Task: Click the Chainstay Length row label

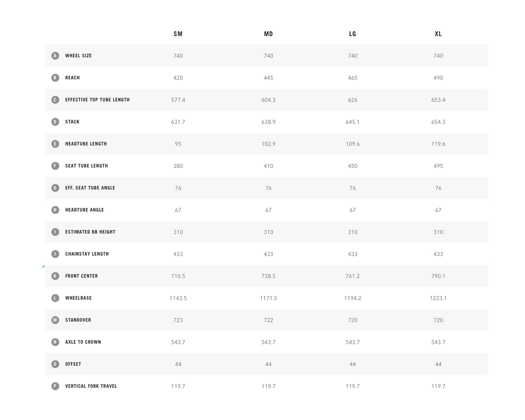Action: click(87, 254)
